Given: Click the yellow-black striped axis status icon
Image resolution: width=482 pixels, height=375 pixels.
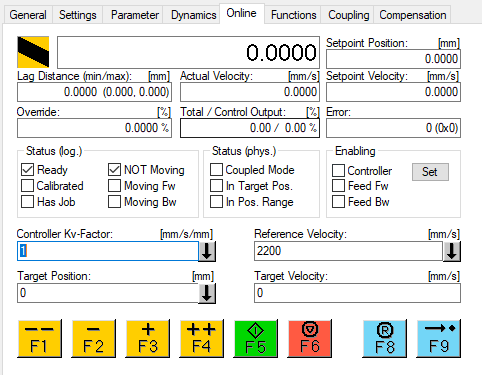Looking at the screenshot, I should (x=33, y=52).
